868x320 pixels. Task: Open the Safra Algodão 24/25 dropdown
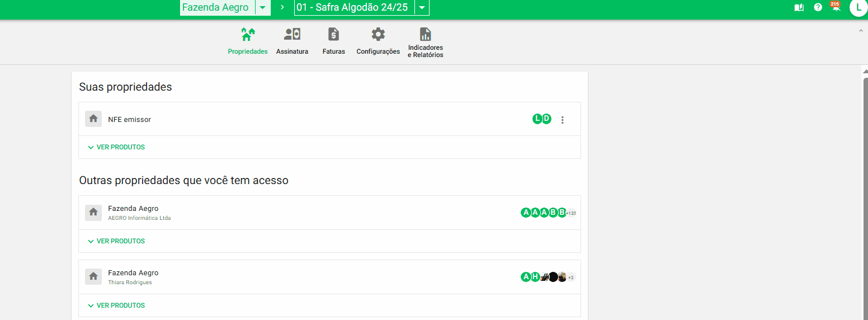pyautogui.click(x=422, y=7)
